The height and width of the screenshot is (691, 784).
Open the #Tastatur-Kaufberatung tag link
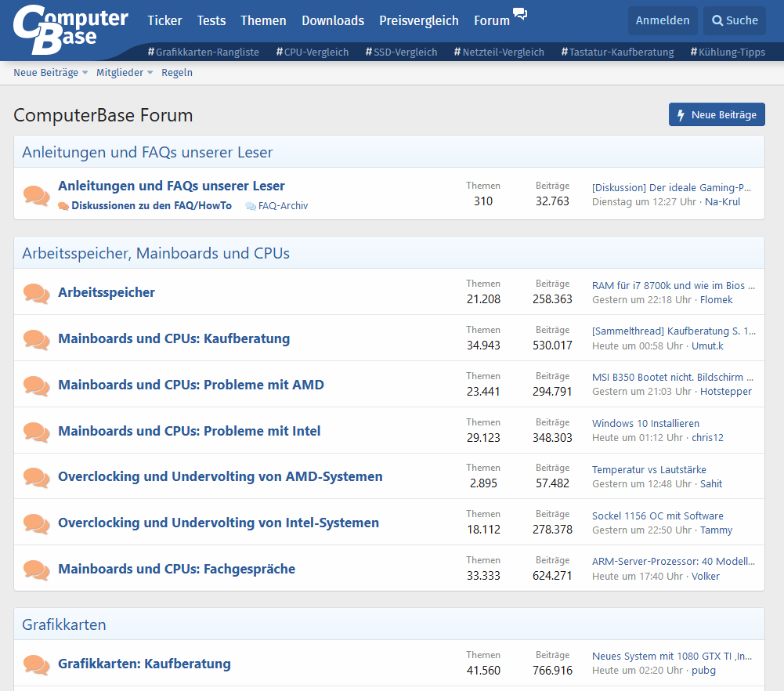tap(617, 52)
